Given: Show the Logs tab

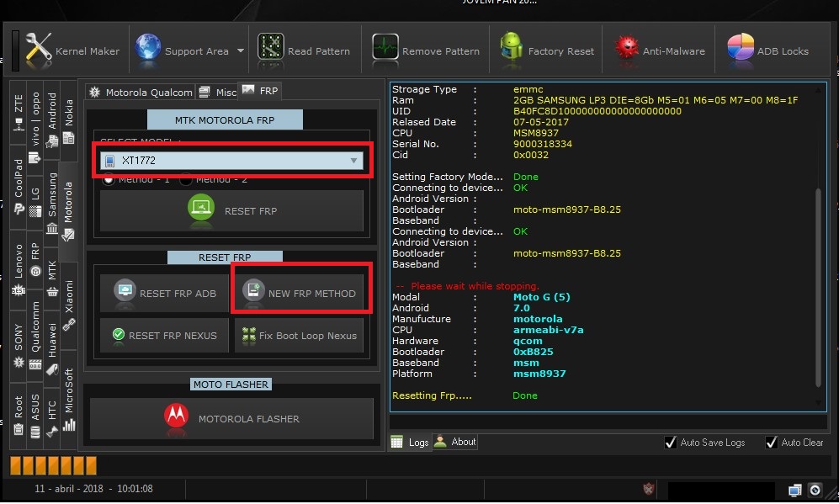Looking at the screenshot, I should click(x=411, y=442).
